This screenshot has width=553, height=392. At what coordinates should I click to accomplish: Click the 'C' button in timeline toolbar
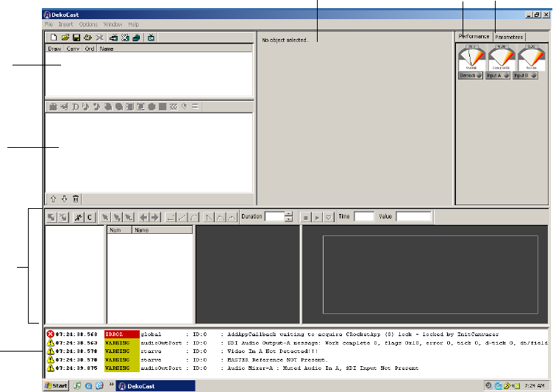90,218
